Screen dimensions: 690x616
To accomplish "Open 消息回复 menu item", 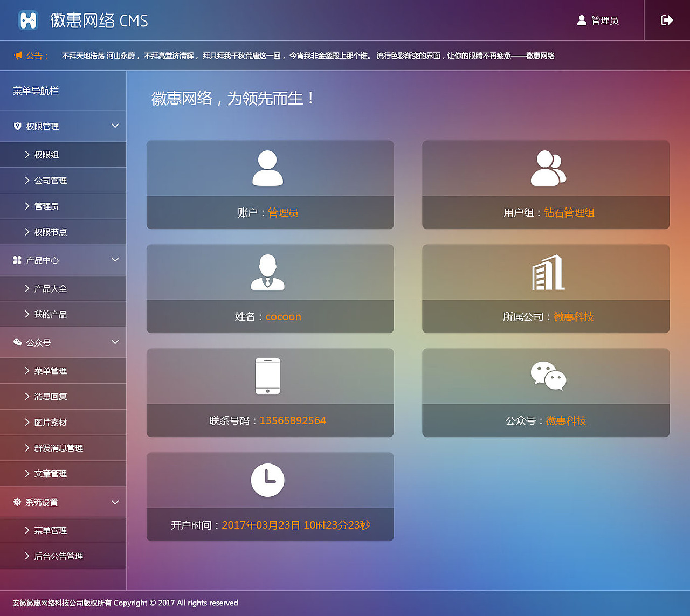I will (63, 396).
